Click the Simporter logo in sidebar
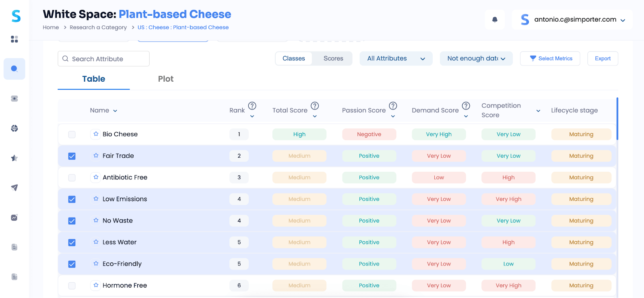The image size is (644, 298). click(16, 16)
